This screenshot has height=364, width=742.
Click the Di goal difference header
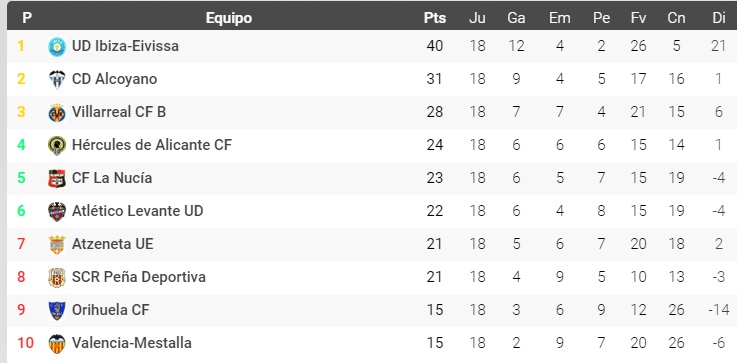719,18
